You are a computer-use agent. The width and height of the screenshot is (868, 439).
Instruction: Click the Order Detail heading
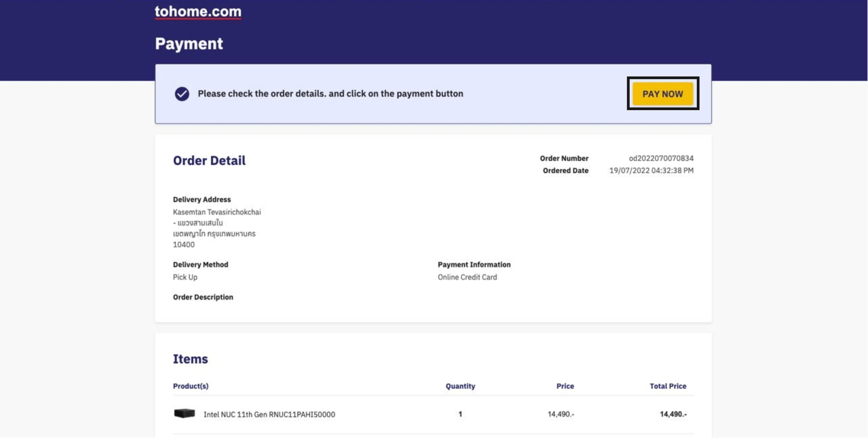pyautogui.click(x=209, y=160)
